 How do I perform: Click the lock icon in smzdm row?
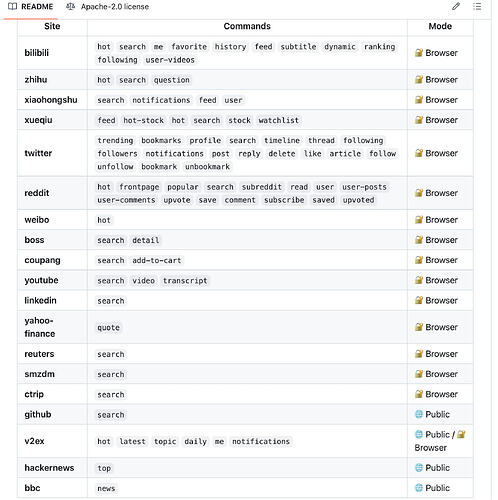tap(419, 374)
